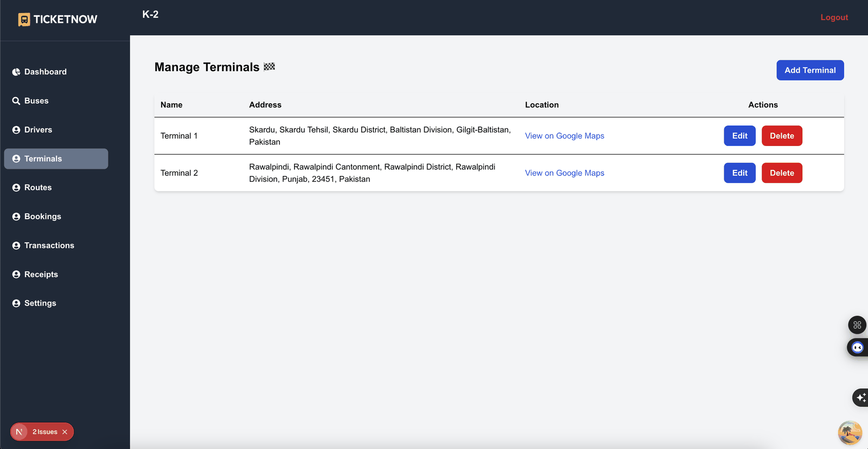View Terminal 1 on Google Maps
Image resolution: width=868 pixels, height=449 pixels.
(564, 136)
